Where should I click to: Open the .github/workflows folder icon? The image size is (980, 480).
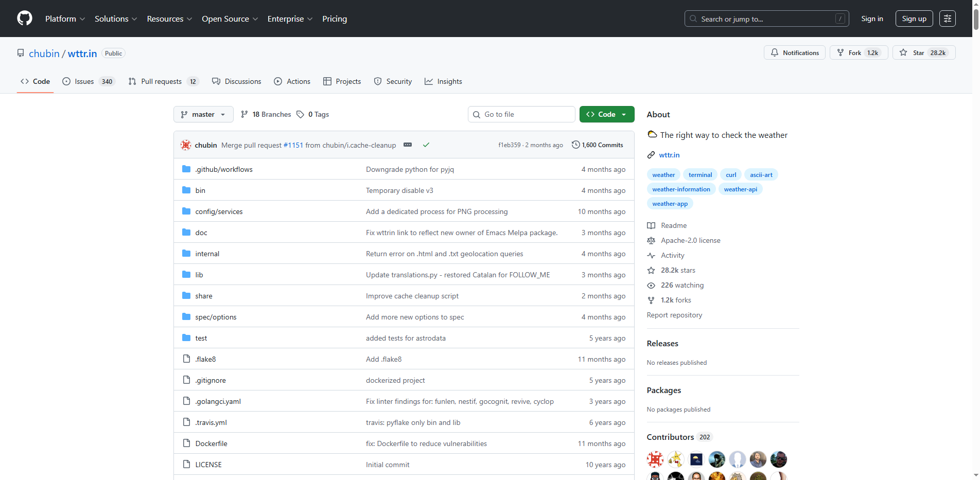pyautogui.click(x=186, y=169)
